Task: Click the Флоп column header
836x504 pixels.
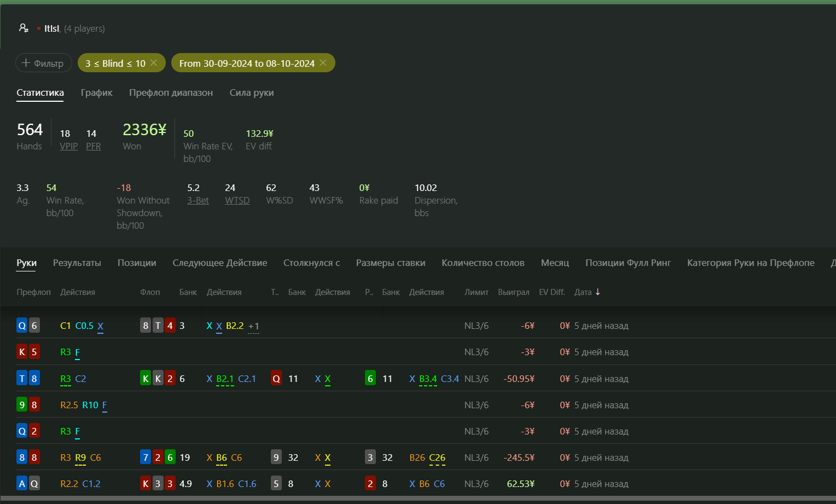Action: click(x=150, y=292)
